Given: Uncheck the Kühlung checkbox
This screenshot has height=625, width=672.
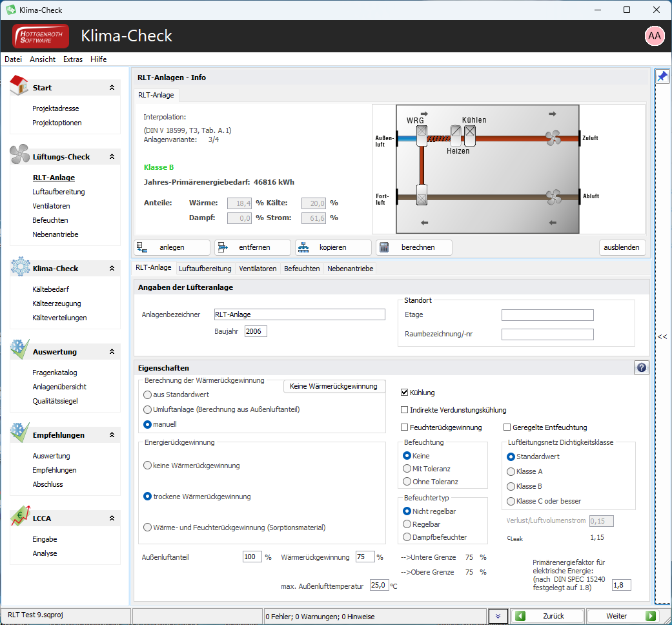Looking at the screenshot, I should (404, 392).
